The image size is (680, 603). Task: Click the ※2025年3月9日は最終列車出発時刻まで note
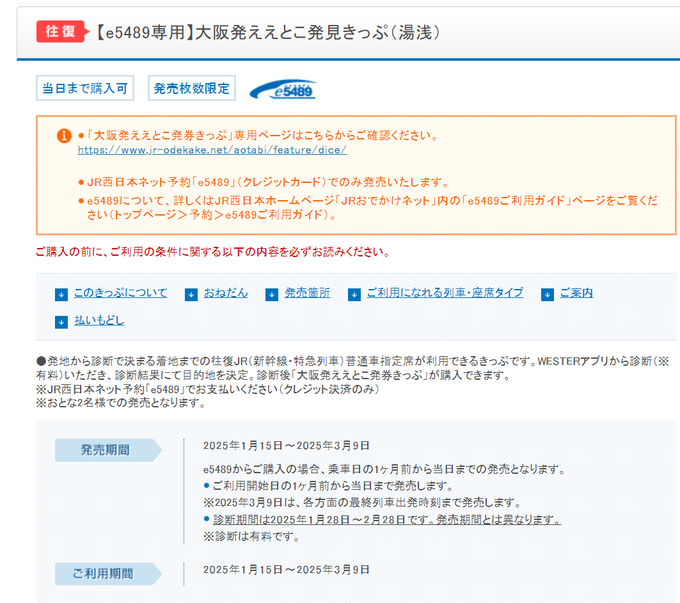point(362,503)
